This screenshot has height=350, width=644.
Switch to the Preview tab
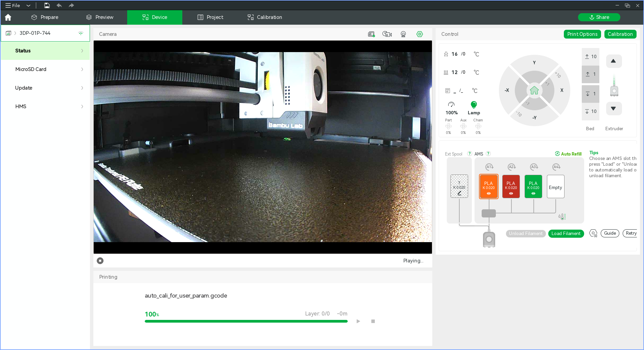(100, 17)
